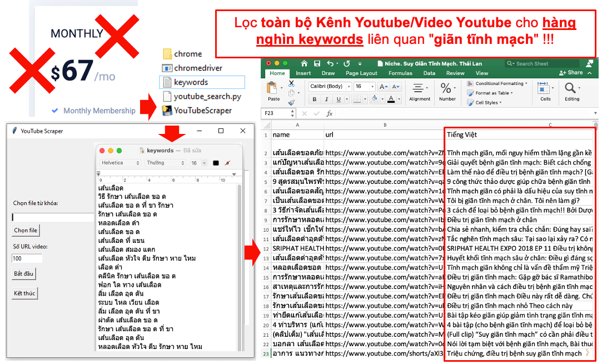Select the chromedriver file

click(x=192, y=68)
